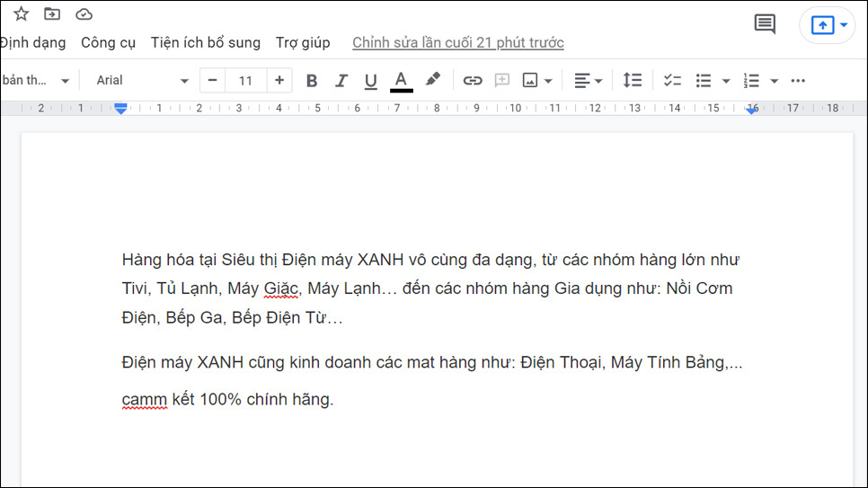
Task: Choose text color with the A swatch
Action: tap(401, 81)
